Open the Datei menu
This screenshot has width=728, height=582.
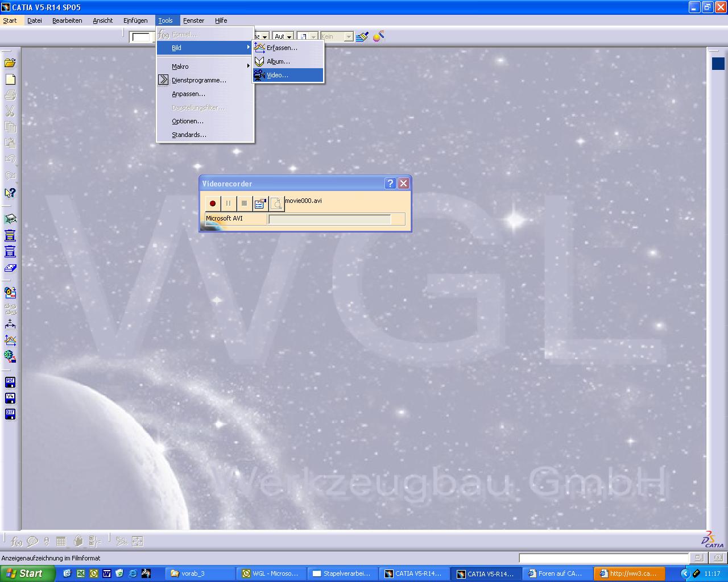pyautogui.click(x=35, y=20)
